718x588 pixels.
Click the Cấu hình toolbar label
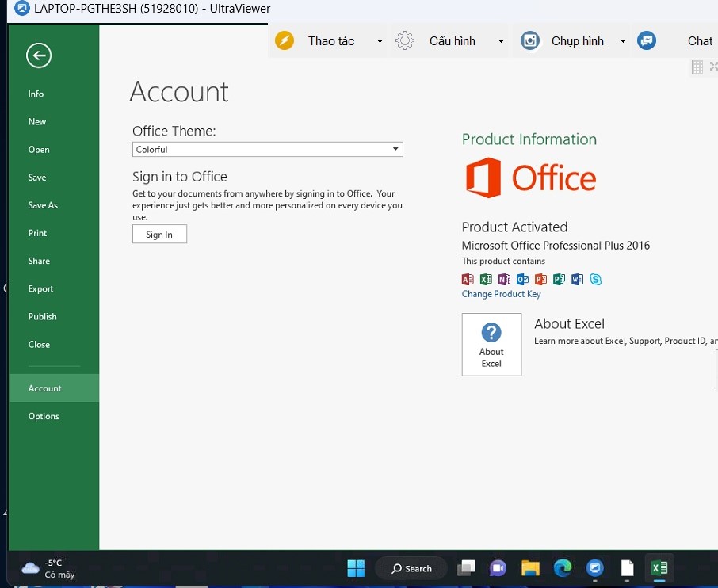click(x=453, y=41)
